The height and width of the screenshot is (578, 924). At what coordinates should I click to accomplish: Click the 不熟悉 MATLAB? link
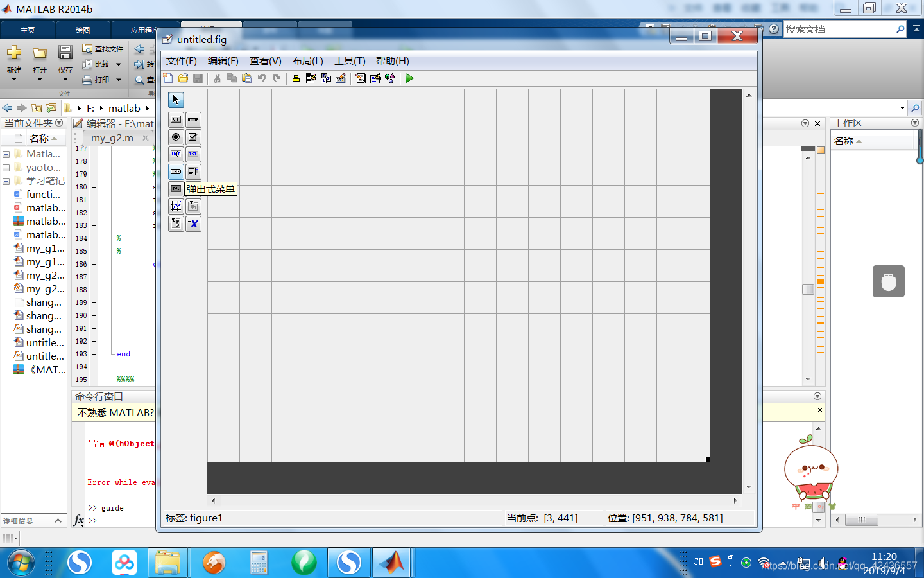point(116,413)
